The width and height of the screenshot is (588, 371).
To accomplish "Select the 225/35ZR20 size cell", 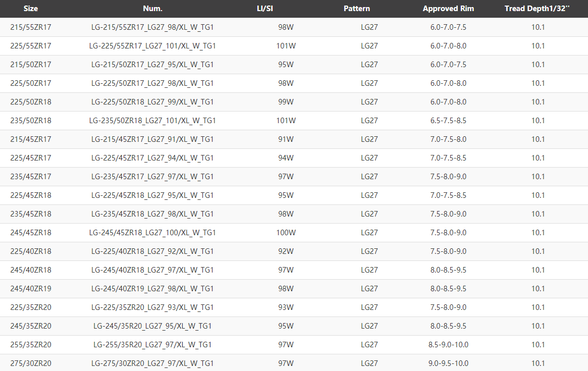I will coord(31,307).
